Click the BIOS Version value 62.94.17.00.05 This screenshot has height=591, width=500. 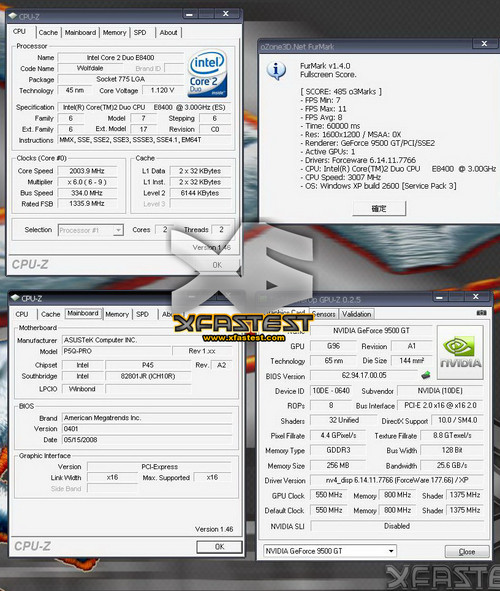click(364, 375)
